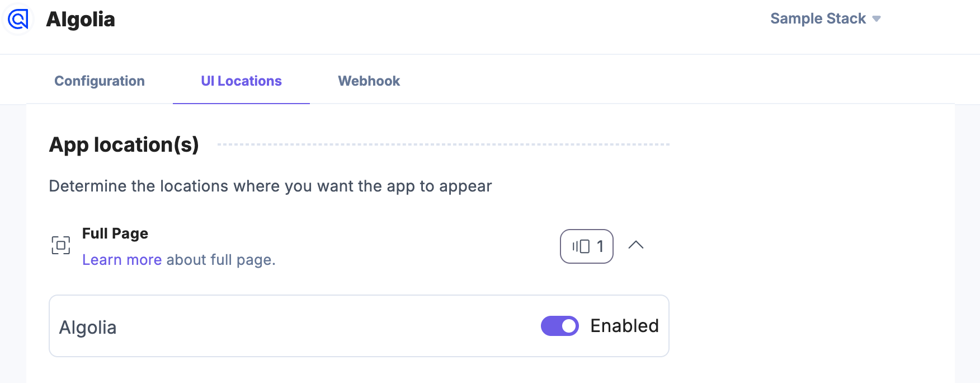Open the Learn more link

(122, 260)
